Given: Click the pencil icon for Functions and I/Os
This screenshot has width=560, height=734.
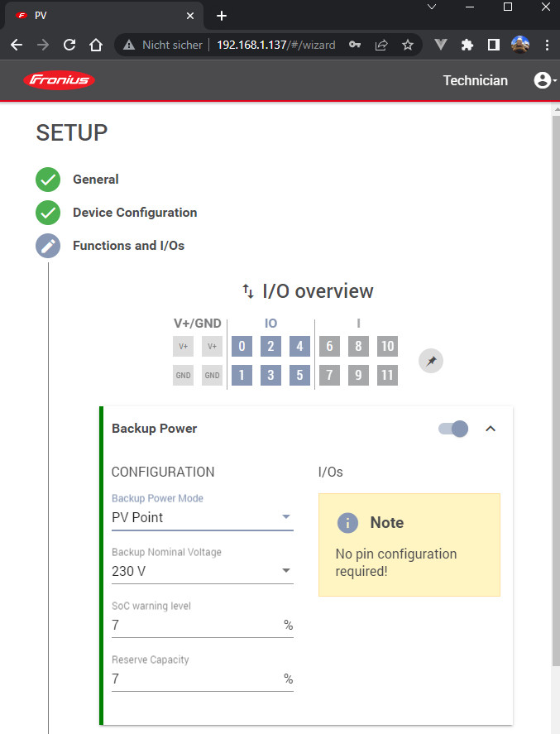Looking at the screenshot, I should [x=48, y=246].
